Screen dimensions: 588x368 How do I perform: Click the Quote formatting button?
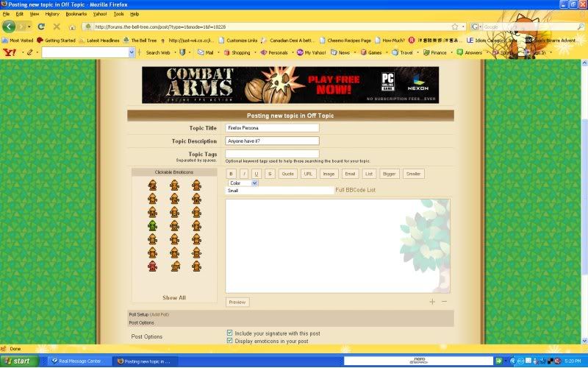287,174
